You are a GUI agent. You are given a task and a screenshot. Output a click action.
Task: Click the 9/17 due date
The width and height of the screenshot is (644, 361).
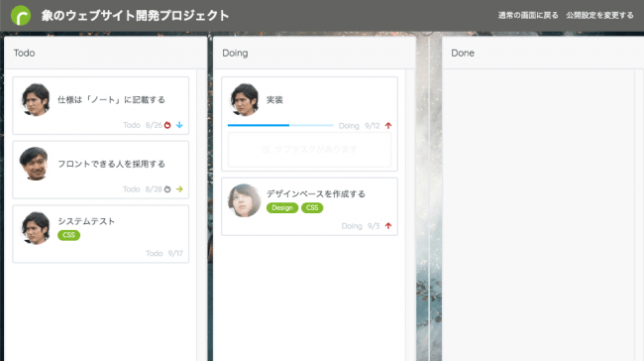[175, 253]
